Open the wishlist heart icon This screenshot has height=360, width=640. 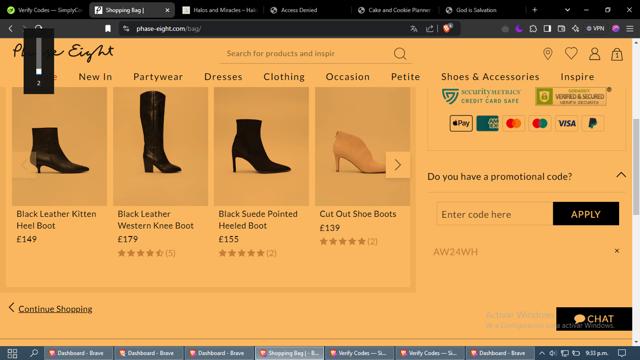click(x=571, y=53)
